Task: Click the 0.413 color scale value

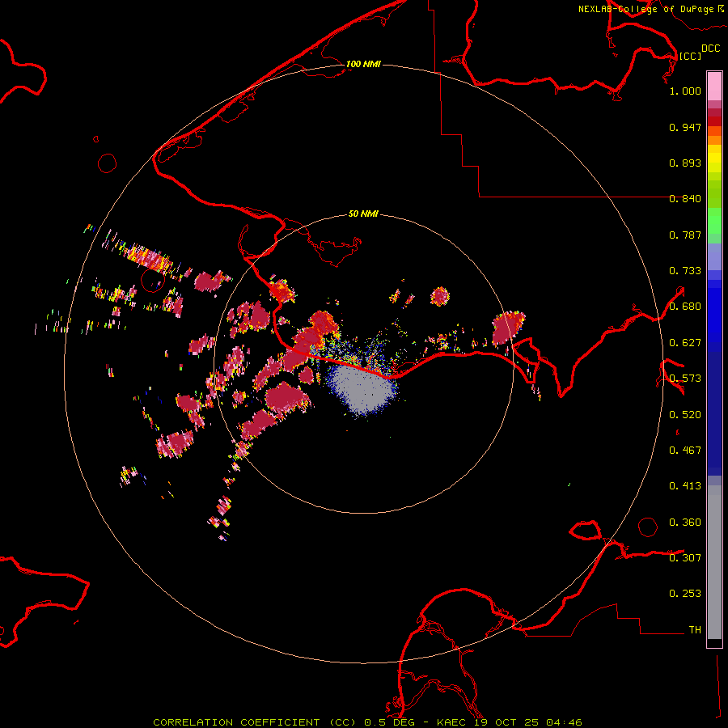Action: pos(685,486)
